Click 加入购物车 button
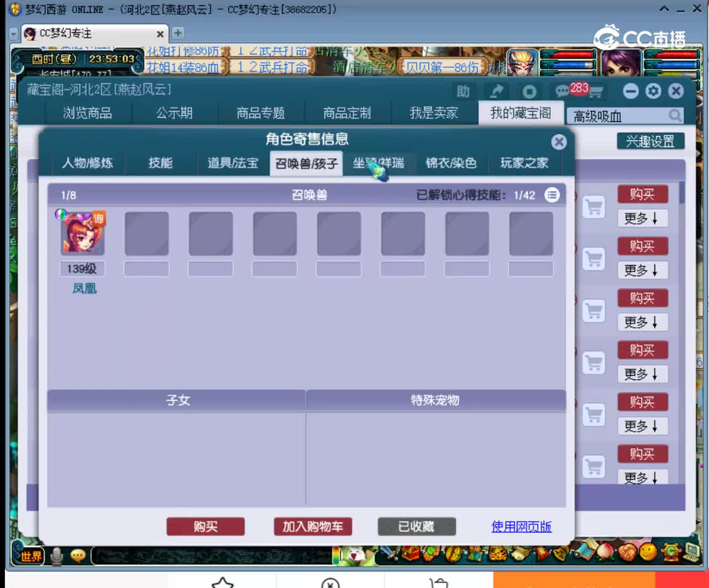709x588 pixels. [x=313, y=527]
